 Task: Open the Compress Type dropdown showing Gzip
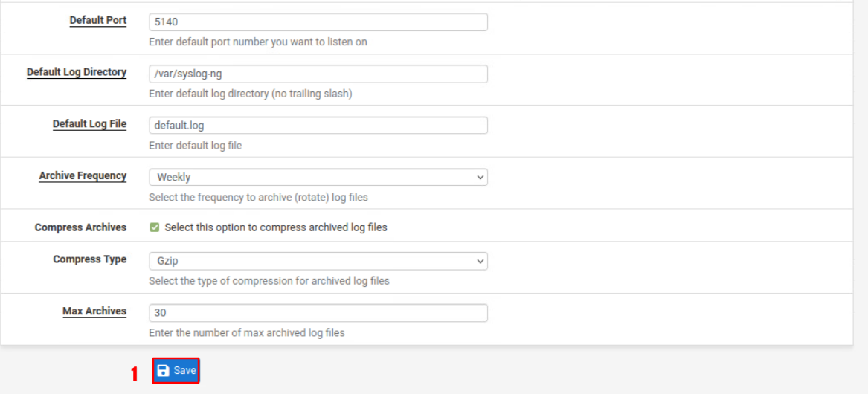318,262
